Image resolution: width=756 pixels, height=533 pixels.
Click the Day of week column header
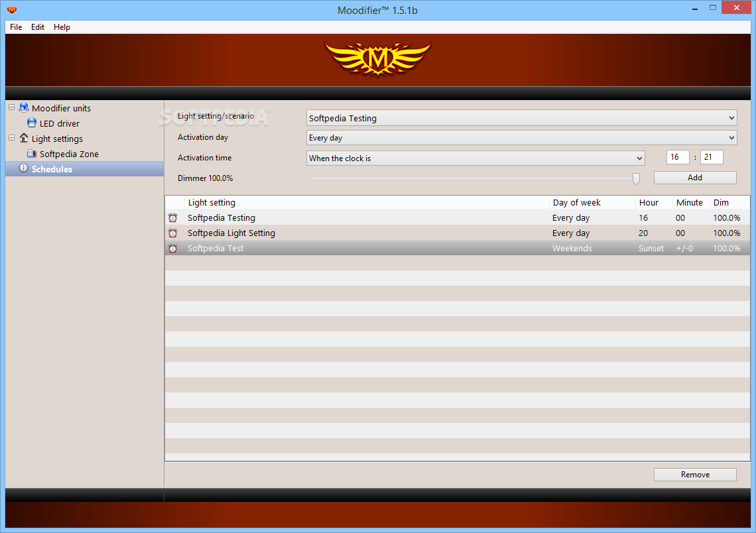[x=592, y=202]
